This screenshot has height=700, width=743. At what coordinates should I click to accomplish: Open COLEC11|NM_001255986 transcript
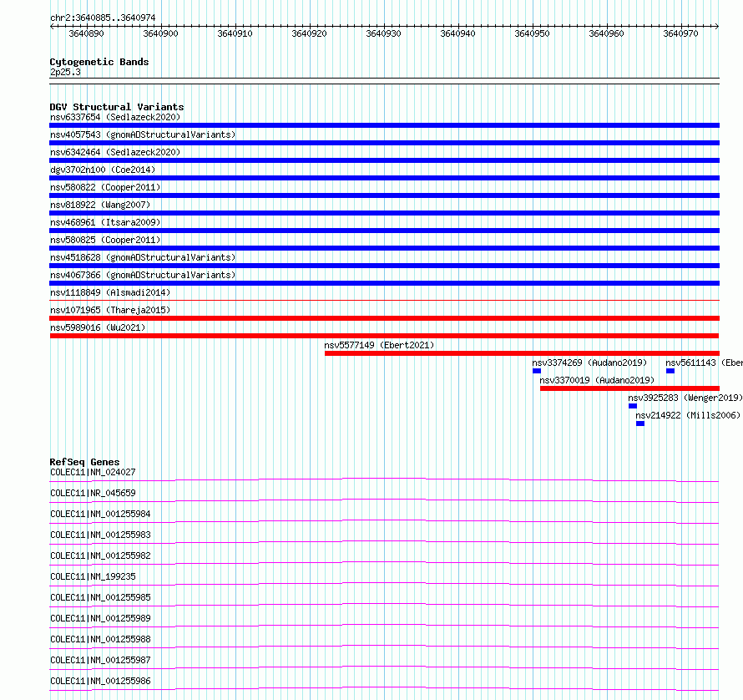click(100, 681)
